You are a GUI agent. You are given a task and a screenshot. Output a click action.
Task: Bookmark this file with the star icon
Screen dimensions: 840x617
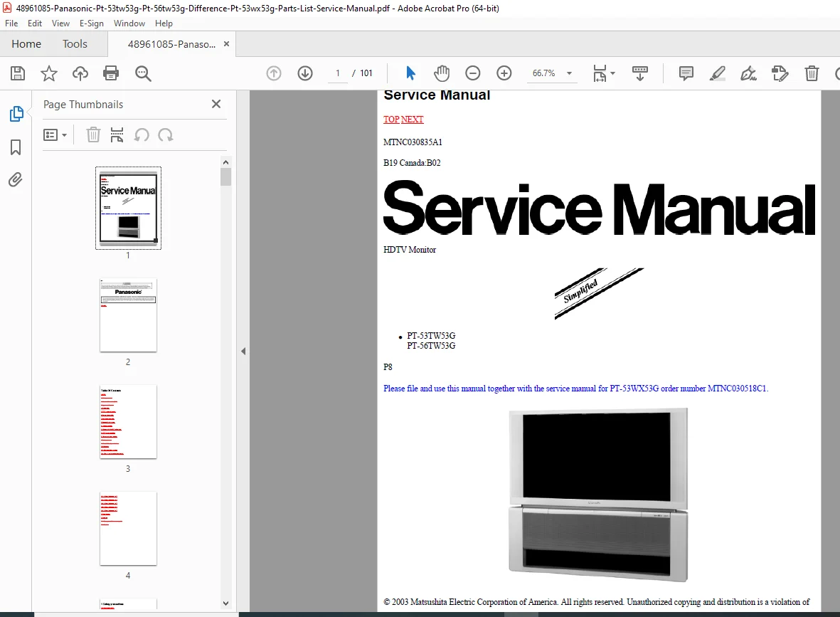[x=49, y=73]
